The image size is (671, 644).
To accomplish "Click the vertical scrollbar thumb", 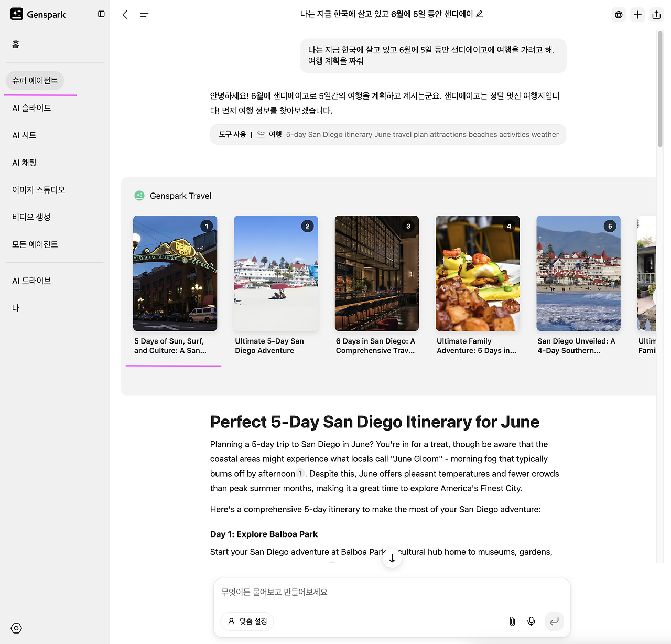I will tap(660, 89).
